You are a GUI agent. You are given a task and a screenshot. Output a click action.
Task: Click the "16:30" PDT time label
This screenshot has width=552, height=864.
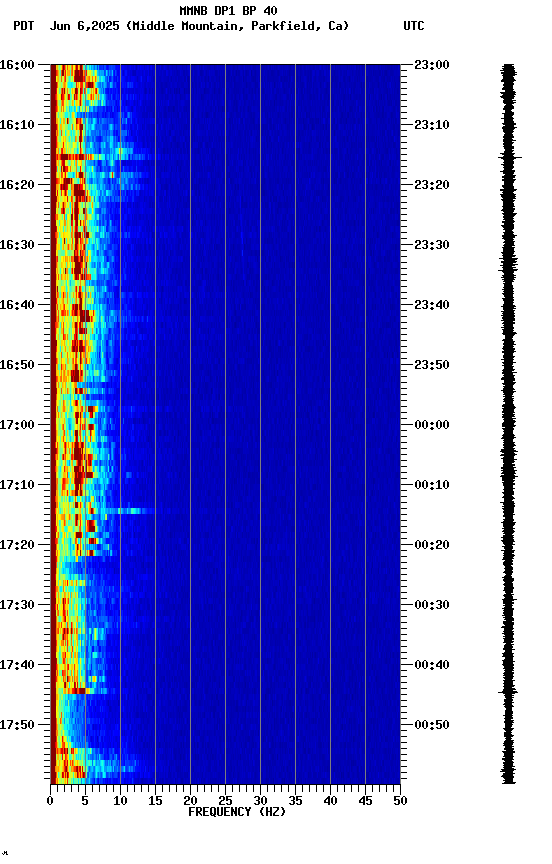[x=17, y=245]
